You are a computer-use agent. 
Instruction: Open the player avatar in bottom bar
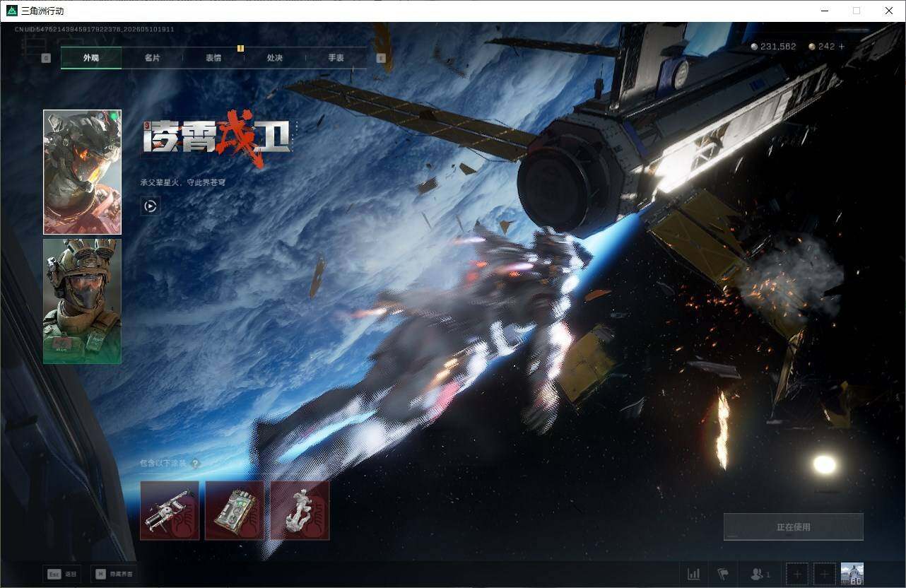click(x=852, y=574)
